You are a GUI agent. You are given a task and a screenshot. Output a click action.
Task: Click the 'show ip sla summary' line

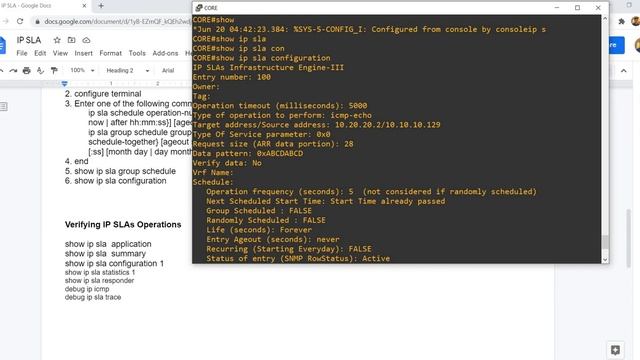coord(105,254)
